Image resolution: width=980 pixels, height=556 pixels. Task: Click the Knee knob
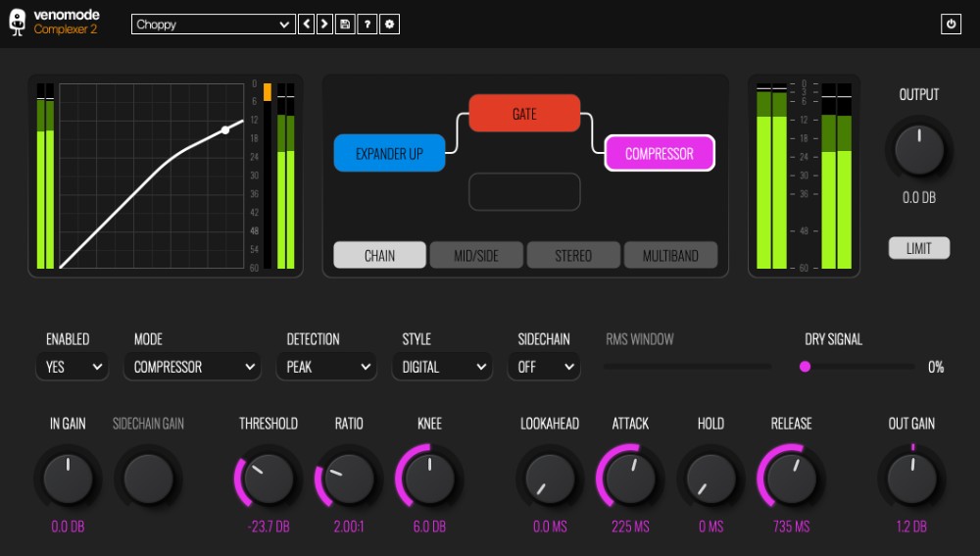click(x=429, y=479)
